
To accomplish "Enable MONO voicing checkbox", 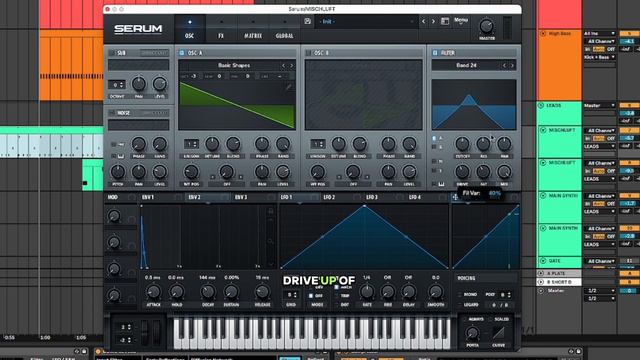I will pos(460,294).
